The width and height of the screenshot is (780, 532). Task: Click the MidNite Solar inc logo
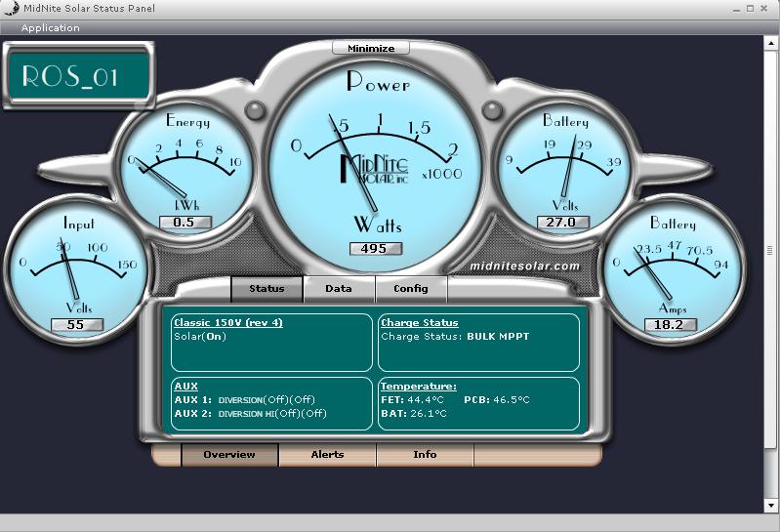374,169
